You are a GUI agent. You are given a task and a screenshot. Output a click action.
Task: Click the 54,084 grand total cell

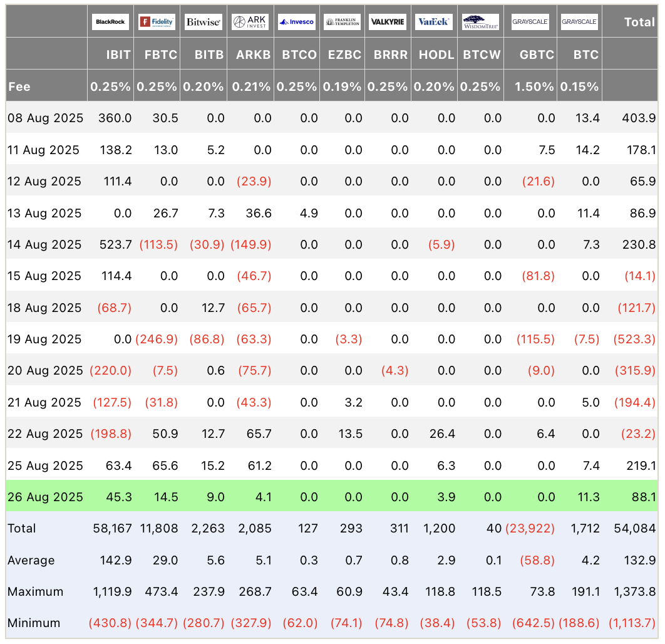635,529
